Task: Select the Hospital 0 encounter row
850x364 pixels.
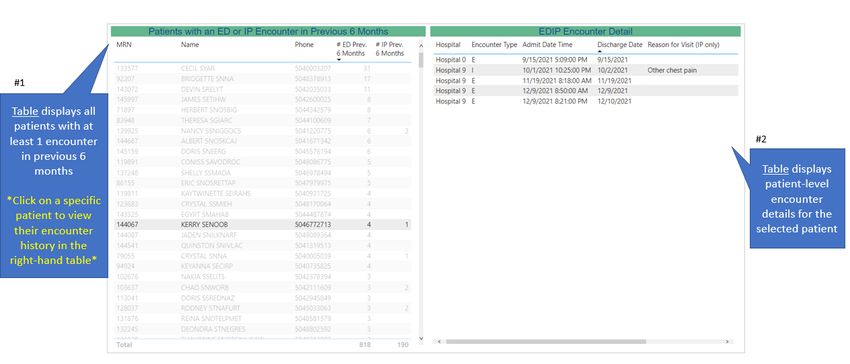Action: click(x=587, y=60)
